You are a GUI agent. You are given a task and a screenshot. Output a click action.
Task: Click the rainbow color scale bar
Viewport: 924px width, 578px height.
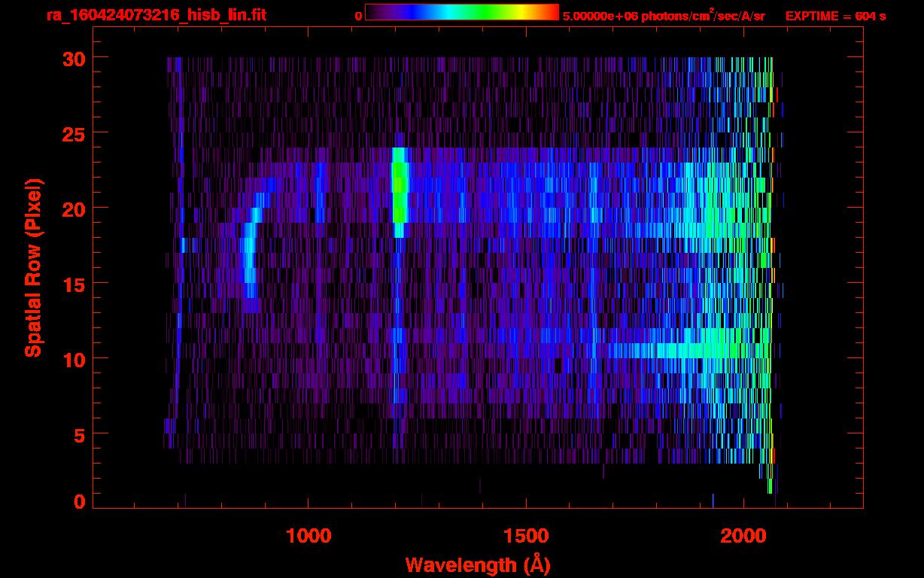461,13
